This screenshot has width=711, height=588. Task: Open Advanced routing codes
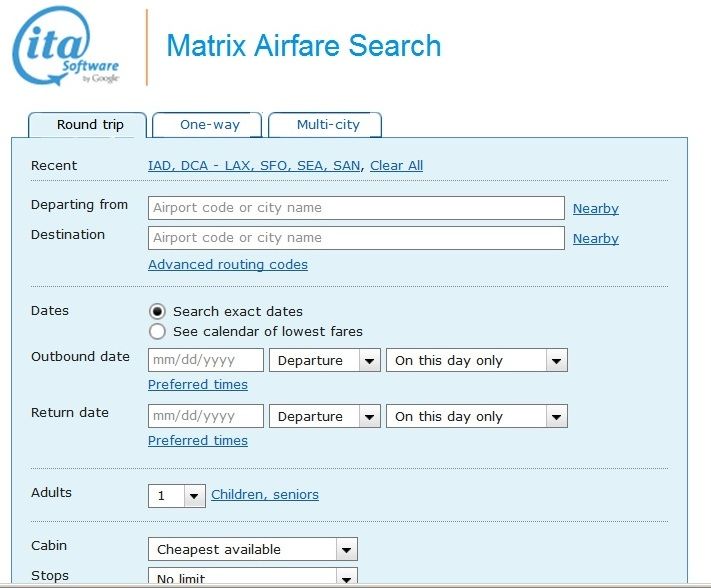[228, 265]
